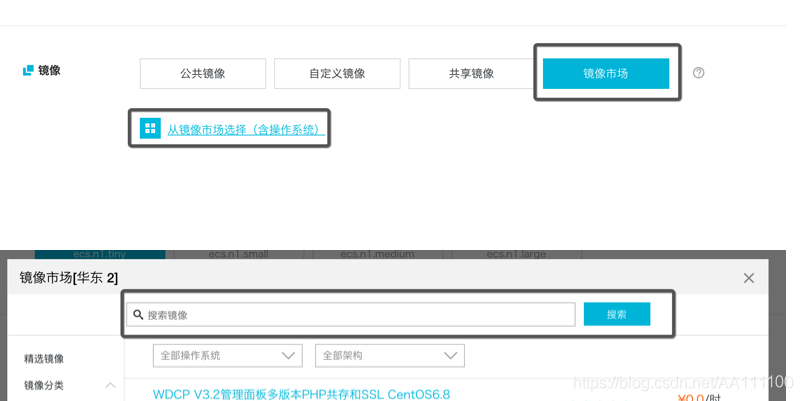Select 精选镜像 in the sidebar
This screenshot has height=401, width=803.
pos(44,359)
